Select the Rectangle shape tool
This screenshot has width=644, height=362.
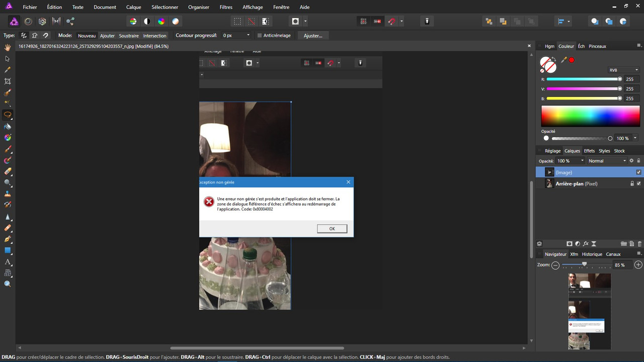(8, 250)
